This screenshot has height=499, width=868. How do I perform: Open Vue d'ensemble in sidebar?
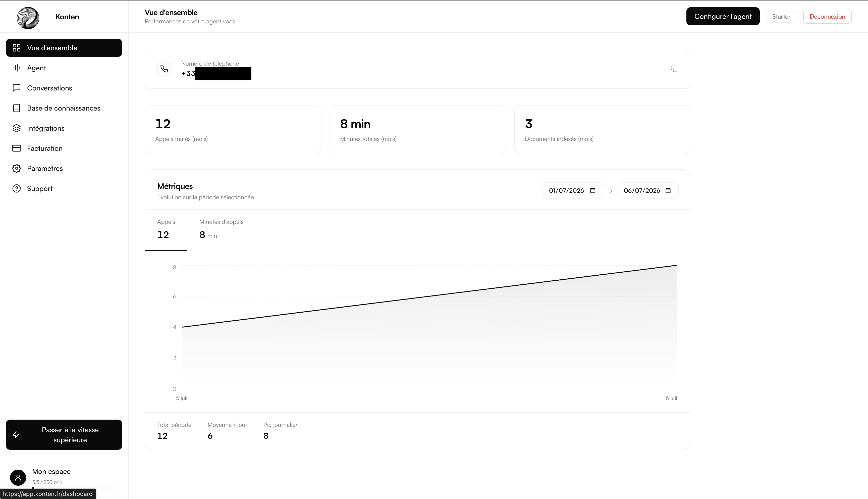[x=64, y=48]
